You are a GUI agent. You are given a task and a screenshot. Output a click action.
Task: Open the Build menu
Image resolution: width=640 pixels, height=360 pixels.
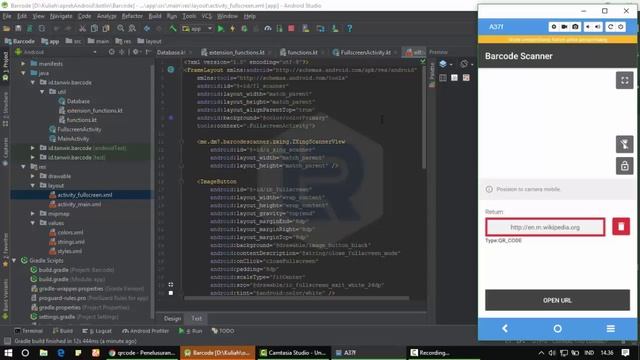pyautogui.click(x=155, y=16)
